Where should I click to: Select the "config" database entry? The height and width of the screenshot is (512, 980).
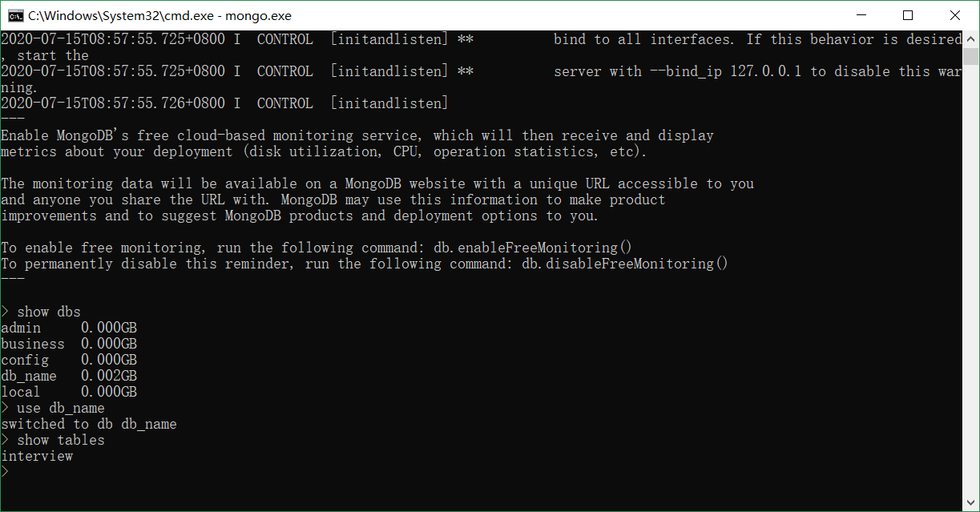pyautogui.click(x=24, y=360)
